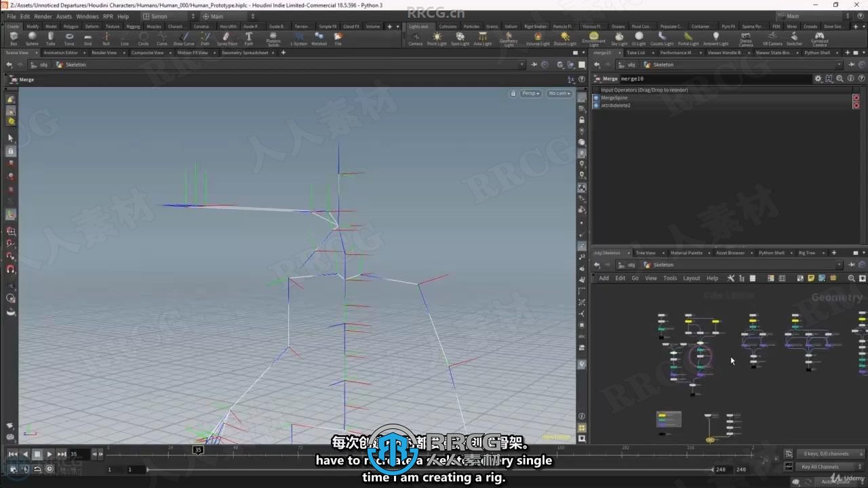Switch to the Tree View tab
The height and width of the screenshot is (488, 868).
point(646,253)
